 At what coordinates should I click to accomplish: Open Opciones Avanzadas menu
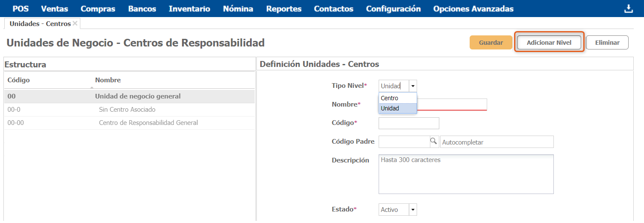pyautogui.click(x=473, y=9)
